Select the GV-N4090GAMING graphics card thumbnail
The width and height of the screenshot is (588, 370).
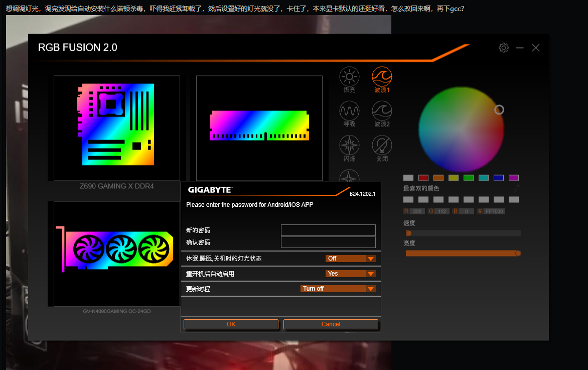tap(116, 254)
